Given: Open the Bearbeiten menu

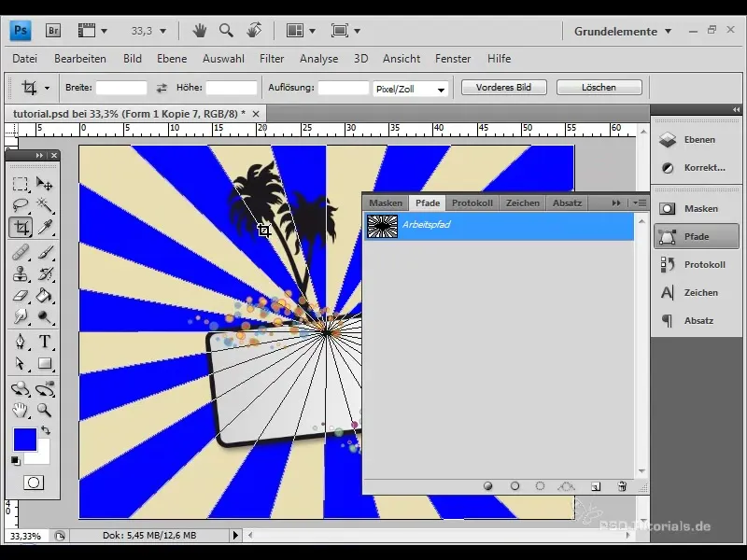Looking at the screenshot, I should [x=80, y=59].
